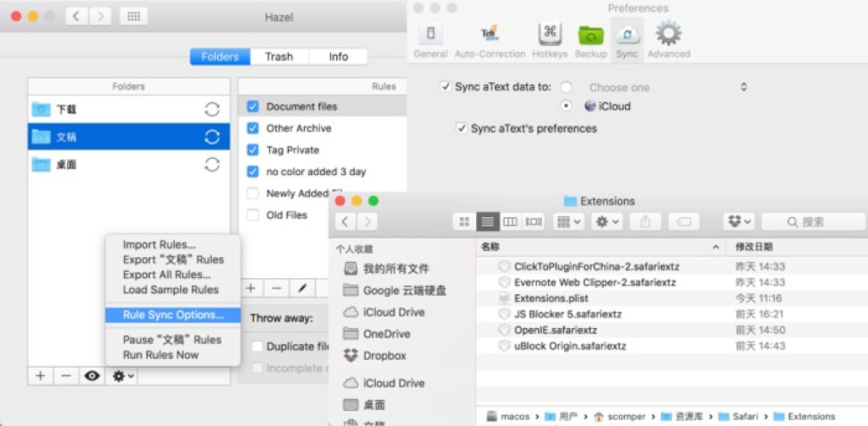Choose Run Rules Now menu item
The image size is (868, 426).
[173, 355]
